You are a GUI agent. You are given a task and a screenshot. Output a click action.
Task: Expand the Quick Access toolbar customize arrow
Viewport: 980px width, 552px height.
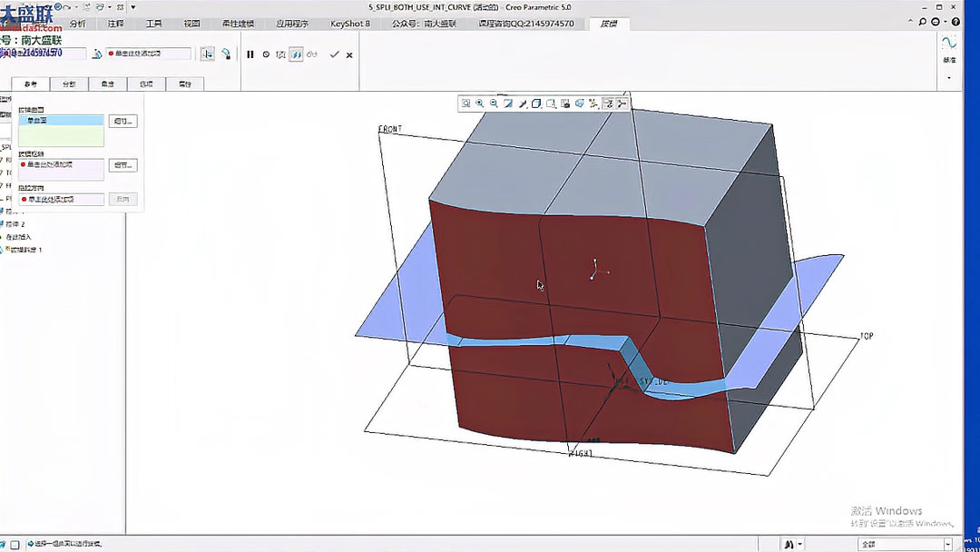pyautogui.click(x=133, y=7)
